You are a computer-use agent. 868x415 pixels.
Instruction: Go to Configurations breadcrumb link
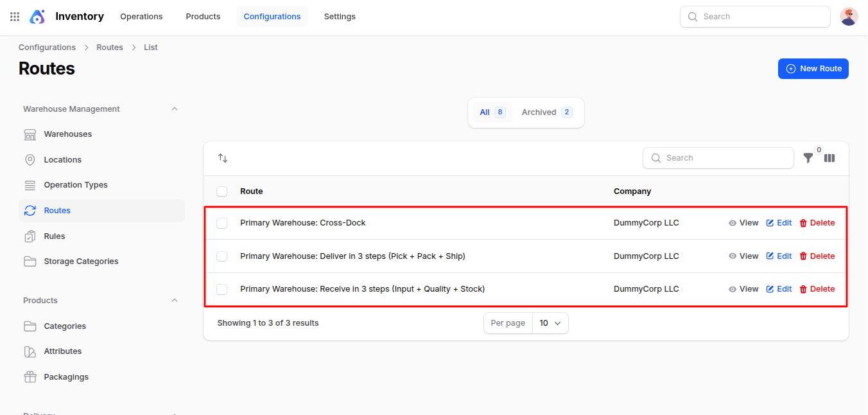[47, 48]
